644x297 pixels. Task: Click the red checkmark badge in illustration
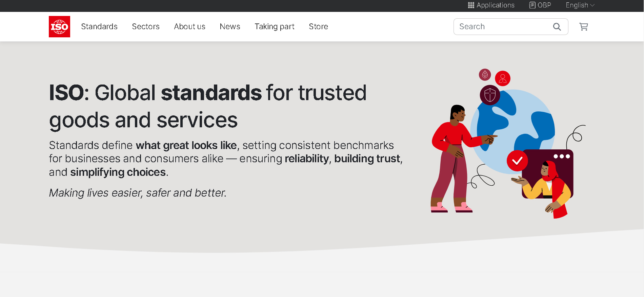click(517, 161)
